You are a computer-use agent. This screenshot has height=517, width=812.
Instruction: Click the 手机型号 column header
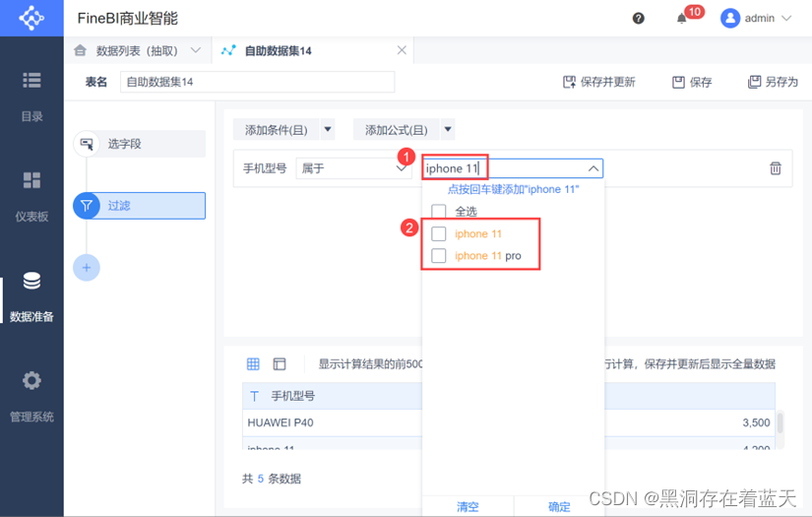pyautogui.click(x=293, y=396)
